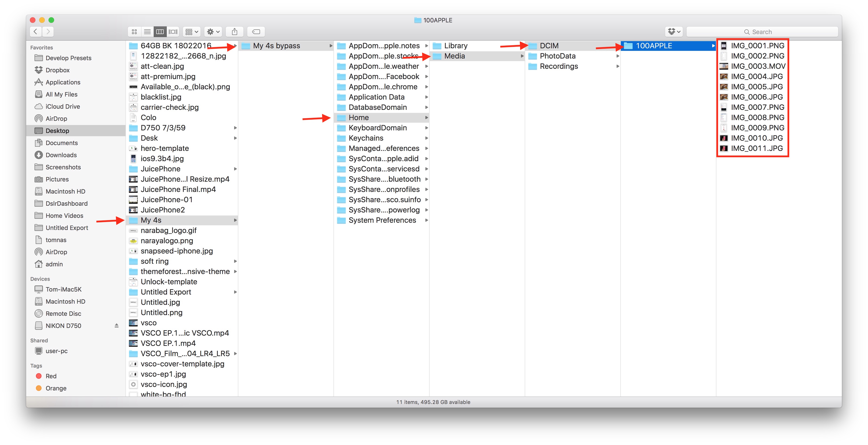
Task: Click the back navigation button
Action: pos(36,31)
